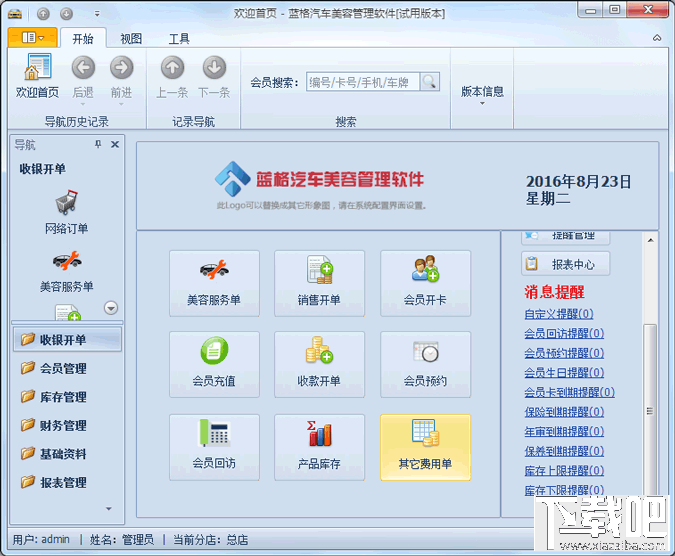This screenshot has height=556, width=675.
Task: Pin the 导航 panel with pushpin icon
Action: (x=98, y=144)
